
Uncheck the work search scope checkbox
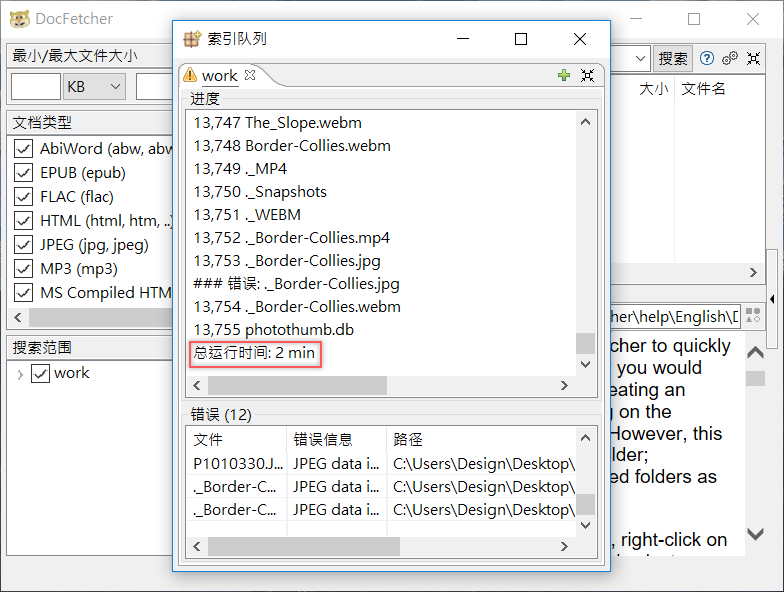(x=40, y=373)
